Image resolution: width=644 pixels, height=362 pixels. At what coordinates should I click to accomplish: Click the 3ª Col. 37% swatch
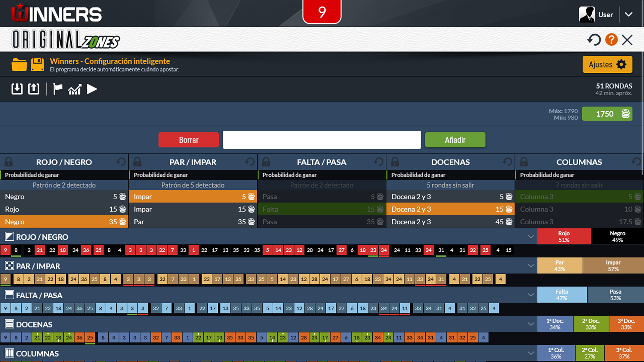[x=624, y=353]
